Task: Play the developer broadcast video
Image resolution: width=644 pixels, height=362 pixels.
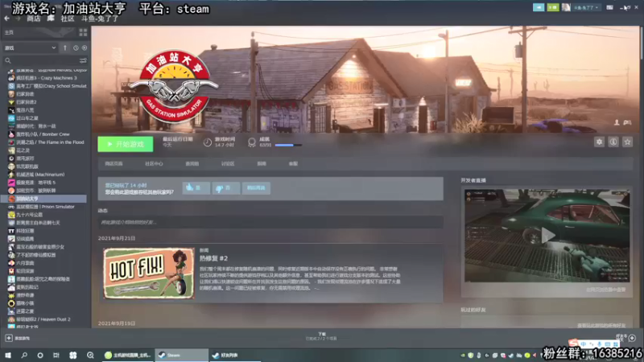Action: click(x=547, y=236)
